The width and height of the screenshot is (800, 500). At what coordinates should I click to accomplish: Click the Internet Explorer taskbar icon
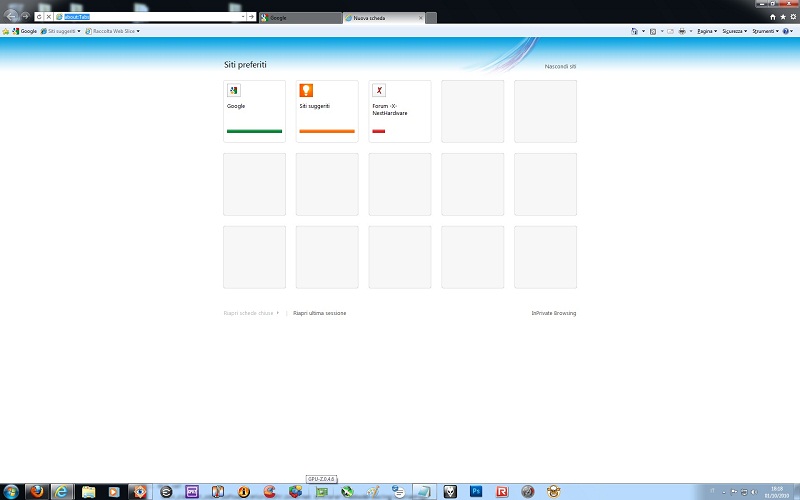pos(62,491)
